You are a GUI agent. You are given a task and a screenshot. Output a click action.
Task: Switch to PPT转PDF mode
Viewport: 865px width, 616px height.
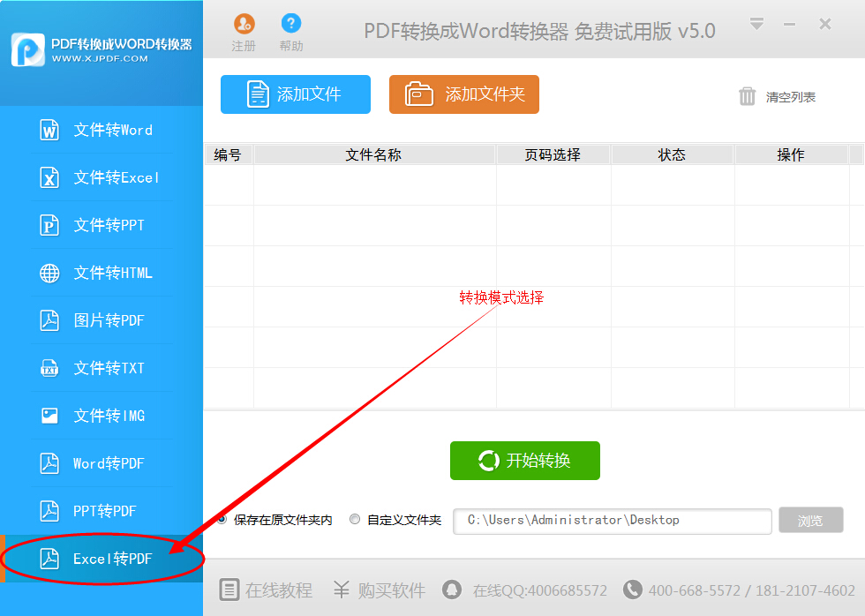[102, 511]
